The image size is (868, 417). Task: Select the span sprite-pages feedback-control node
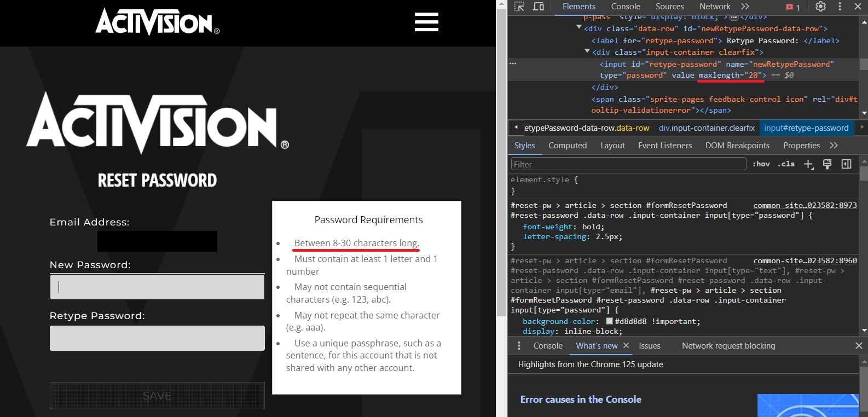point(724,105)
